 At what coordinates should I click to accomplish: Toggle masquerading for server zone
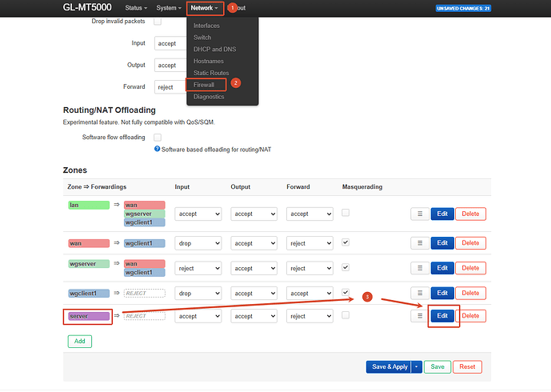pyautogui.click(x=345, y=315)
